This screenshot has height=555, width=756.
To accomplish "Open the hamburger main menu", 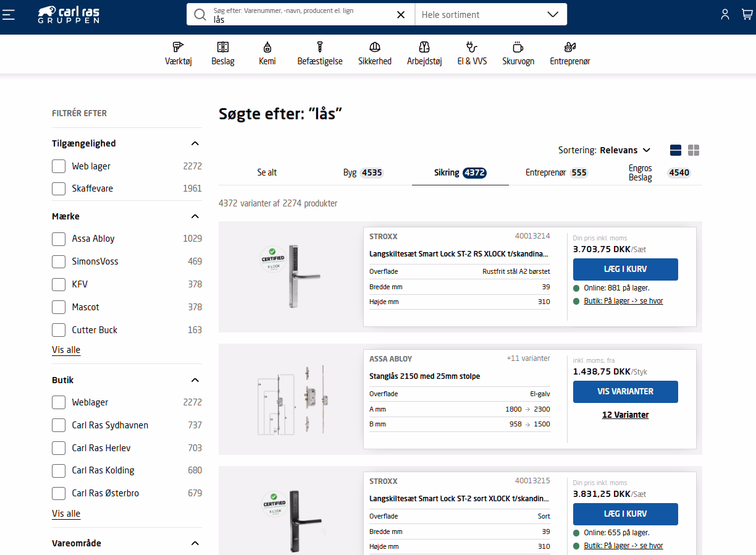I will tap(8, 14).
